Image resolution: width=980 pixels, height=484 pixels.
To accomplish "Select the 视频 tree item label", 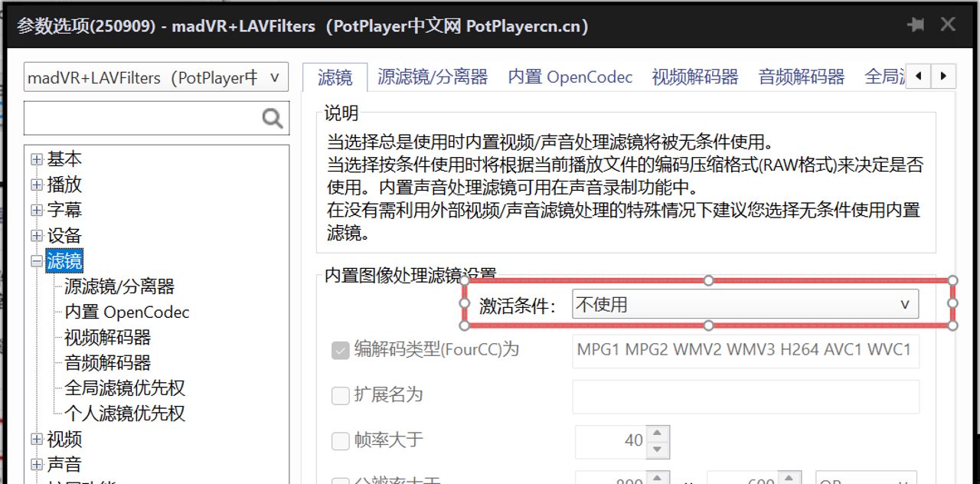I will click(64, 440).
